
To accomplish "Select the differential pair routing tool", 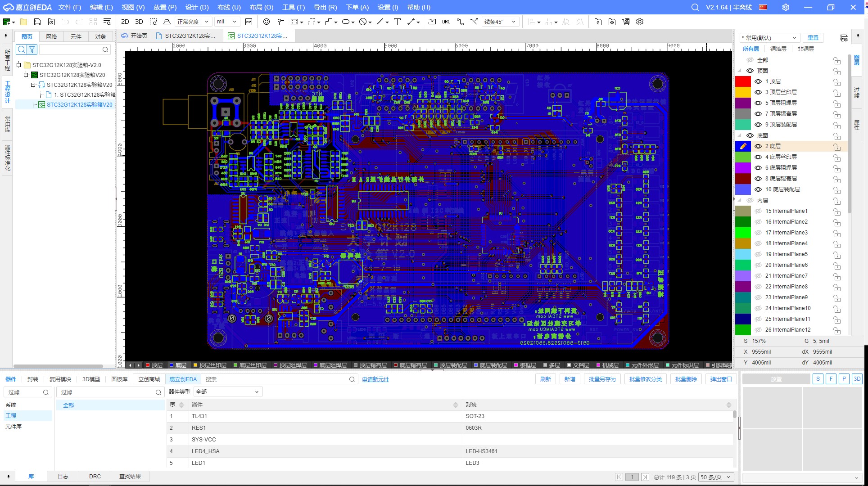I will pyautogui.click(x=474, y=22).
